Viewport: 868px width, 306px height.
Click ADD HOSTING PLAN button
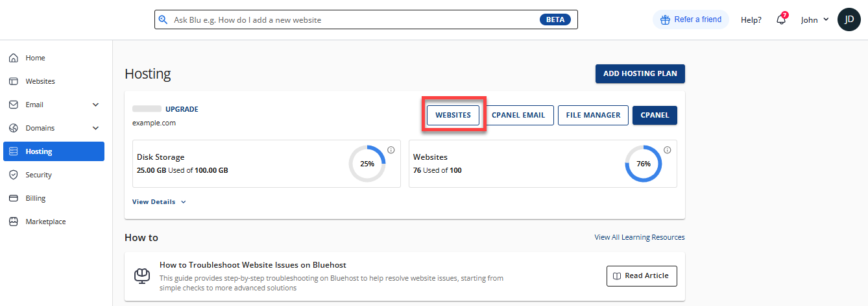pyautogui.click(x=640, y=74)
